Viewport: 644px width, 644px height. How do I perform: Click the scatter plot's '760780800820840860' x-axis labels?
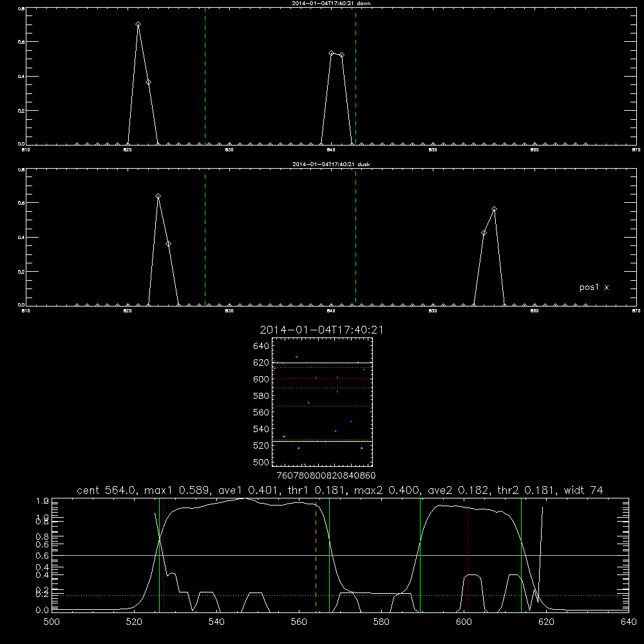(x=326, y=476)
